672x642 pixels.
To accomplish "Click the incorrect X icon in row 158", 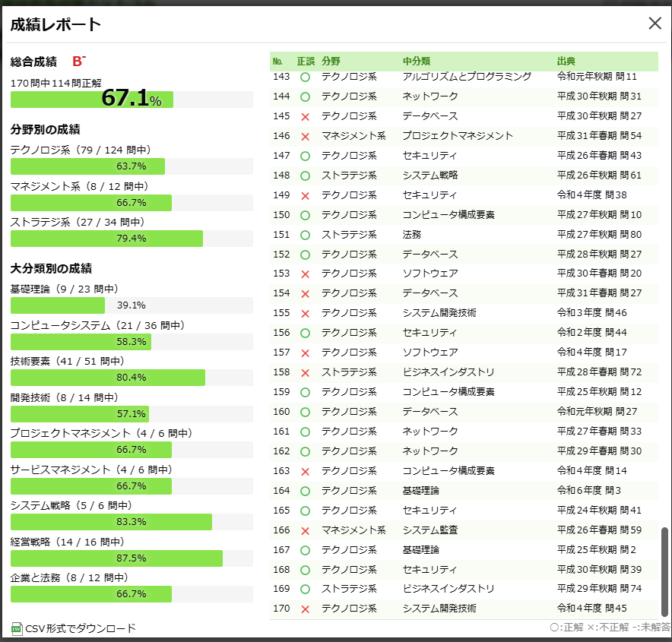I will [x=305, y=372].
